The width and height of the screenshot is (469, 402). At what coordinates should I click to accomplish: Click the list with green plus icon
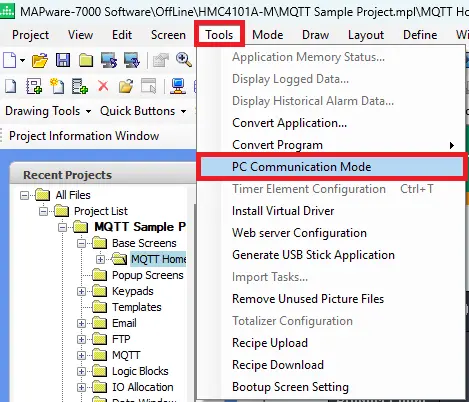tap(80, 86)
